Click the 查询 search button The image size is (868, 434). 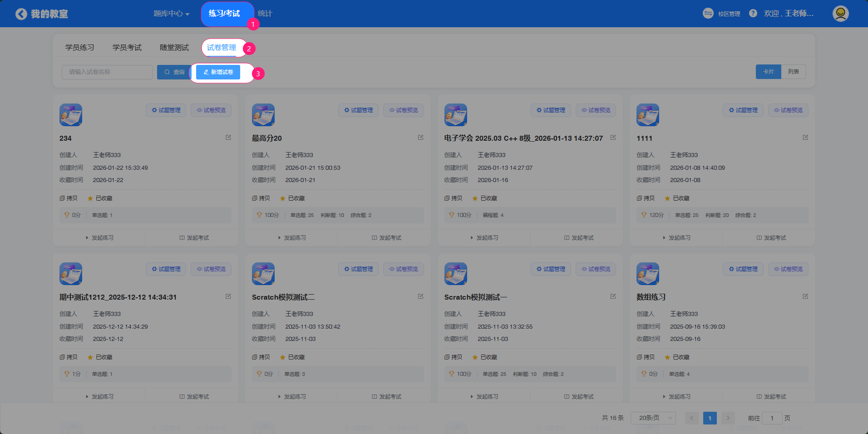(x=174, y=72)
